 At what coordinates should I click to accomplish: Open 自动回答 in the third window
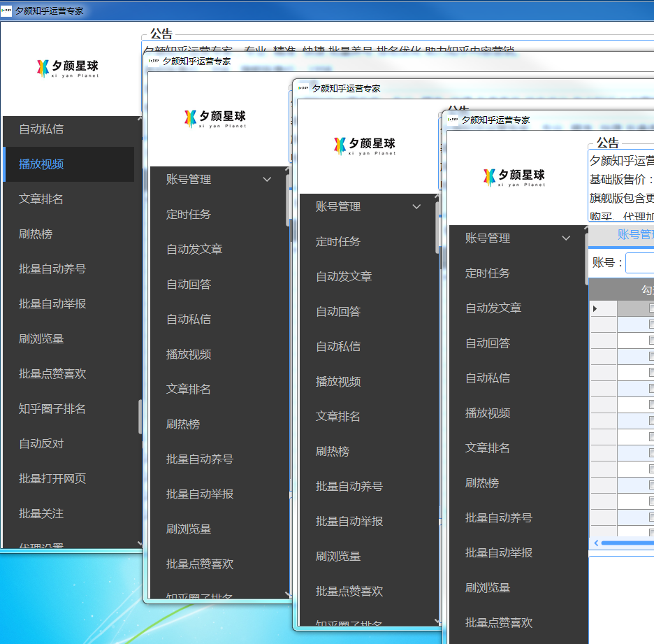[x=338, y=311]
